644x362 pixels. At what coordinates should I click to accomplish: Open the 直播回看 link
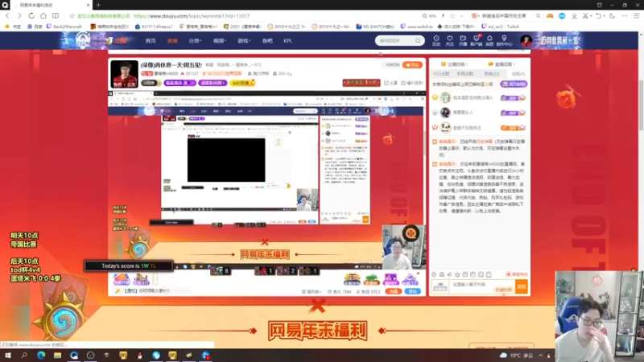(502, 64)
